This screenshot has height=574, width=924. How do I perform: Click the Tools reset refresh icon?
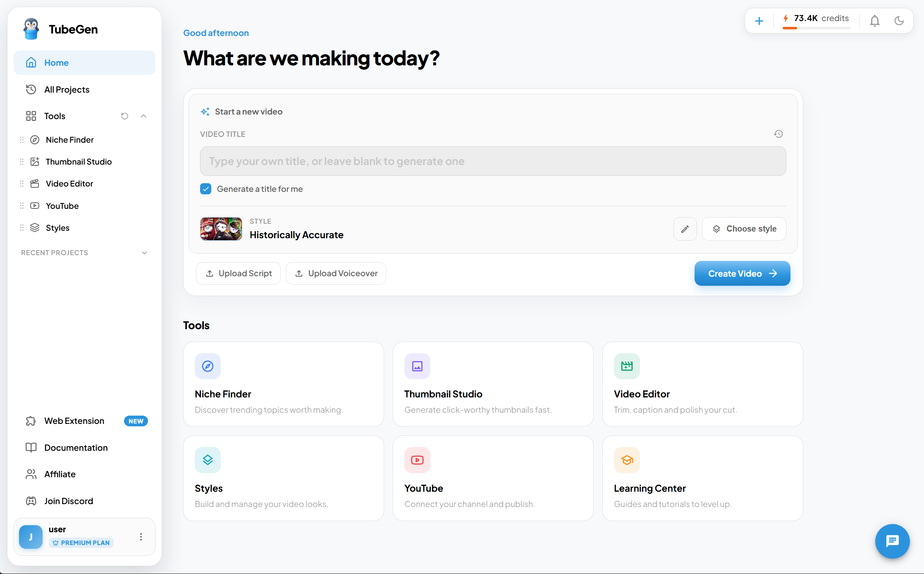(124, 116)
